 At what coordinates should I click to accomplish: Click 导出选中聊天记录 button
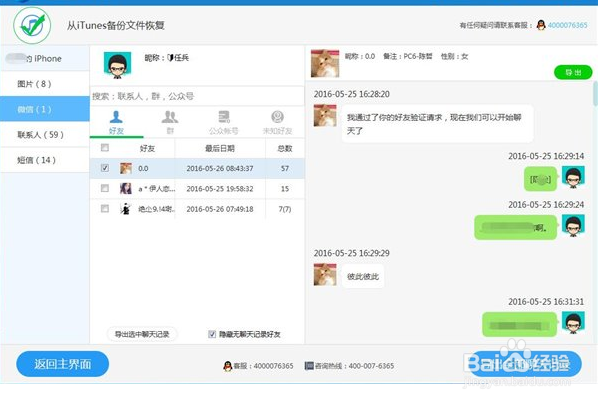point(142,334)
